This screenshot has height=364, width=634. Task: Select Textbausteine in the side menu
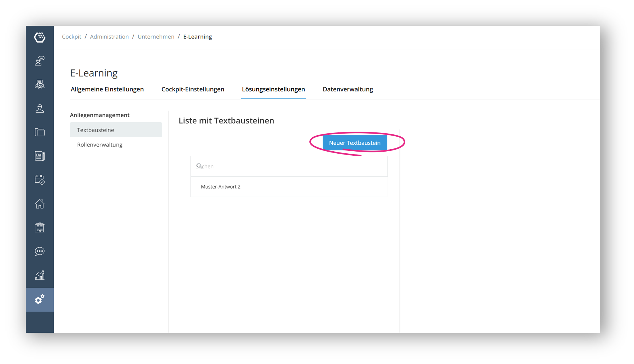[x=116, y=130]
